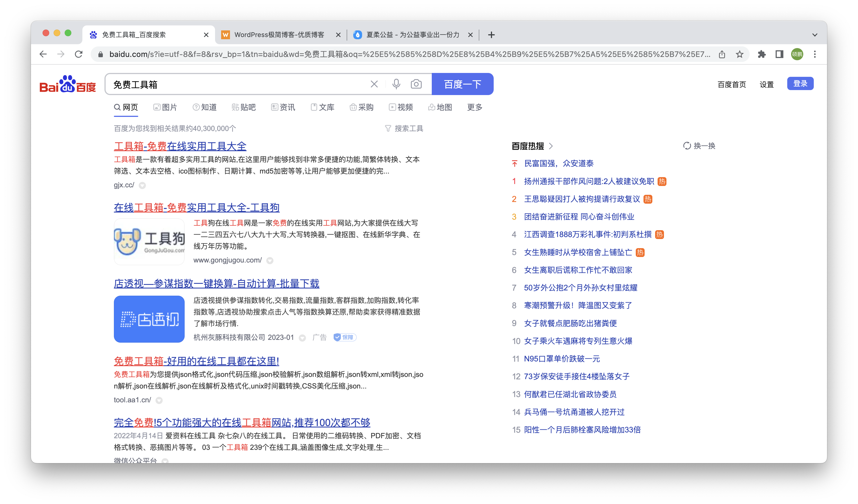Image resolution: width=858 pixels, height=504 pixels.
Task: Click the 登录 button
Action: click(800, 84)
